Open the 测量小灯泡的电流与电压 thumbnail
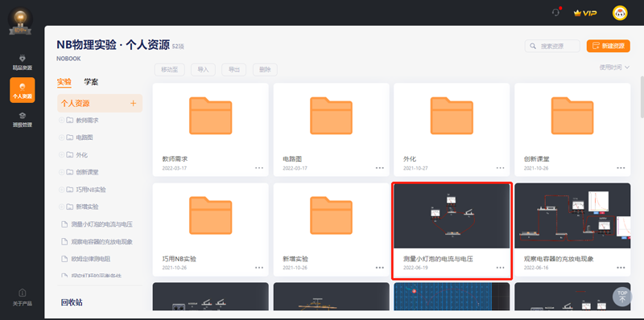Viewport: 644px width, 320px height. [x=452, y=215]
